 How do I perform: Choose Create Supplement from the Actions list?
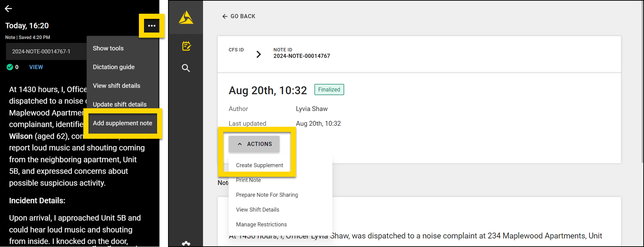point(259,165)
